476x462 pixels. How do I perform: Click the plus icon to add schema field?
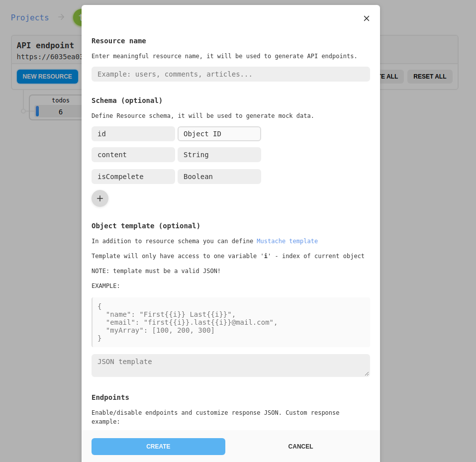tap(100, 198)
